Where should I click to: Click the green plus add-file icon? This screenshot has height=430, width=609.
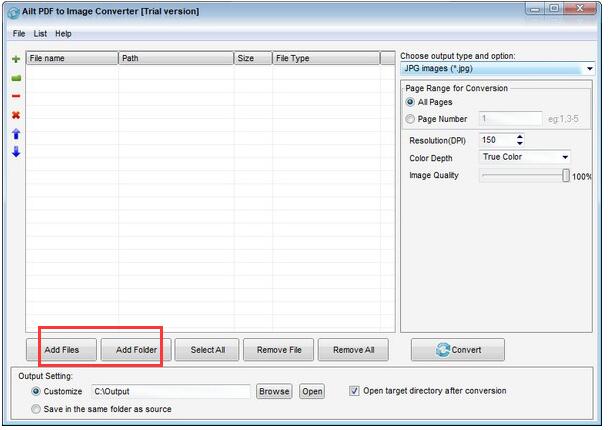click(x=16, y=59)
